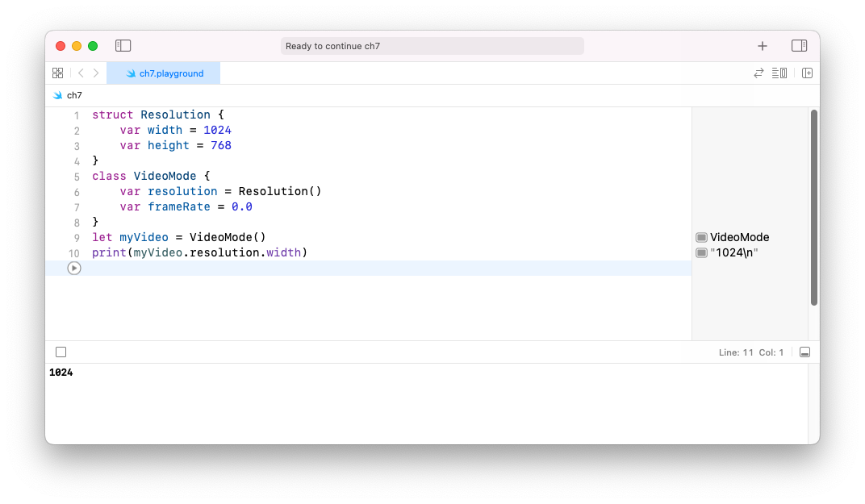The height and width of the screenshot is (504, 865).
Task: Click the value 1024 on line 2
Action: 217,130
